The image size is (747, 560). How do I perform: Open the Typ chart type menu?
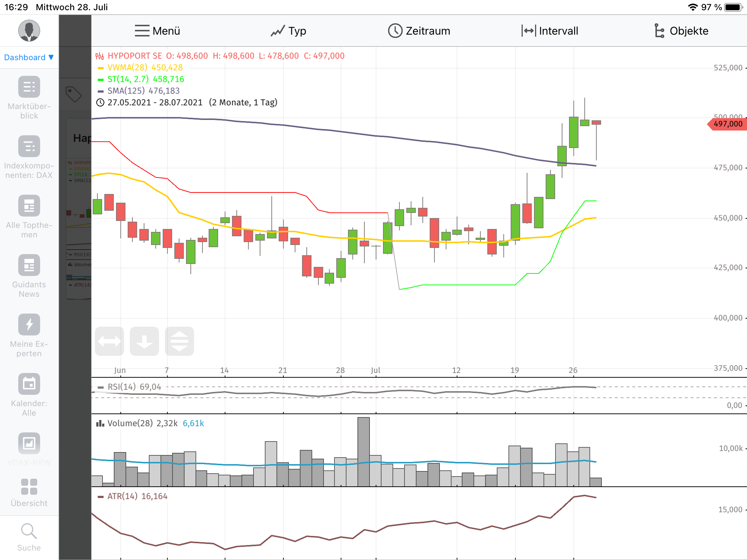pyautogui.click(x=288, y=31)
